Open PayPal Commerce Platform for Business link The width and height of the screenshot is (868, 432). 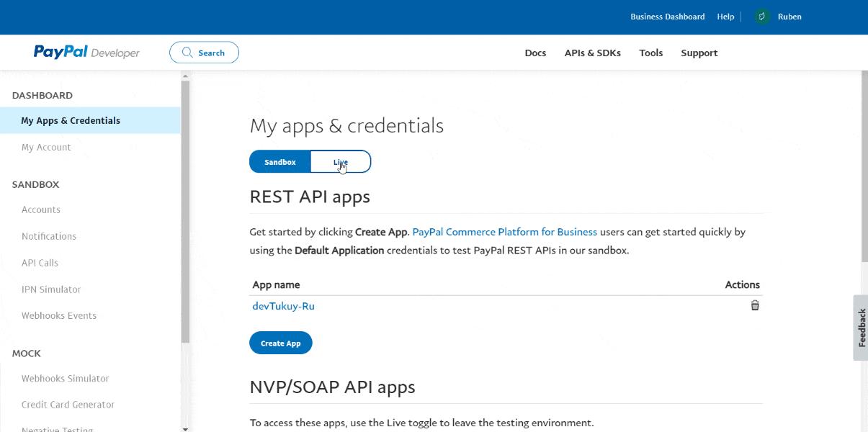click(504, 231)
